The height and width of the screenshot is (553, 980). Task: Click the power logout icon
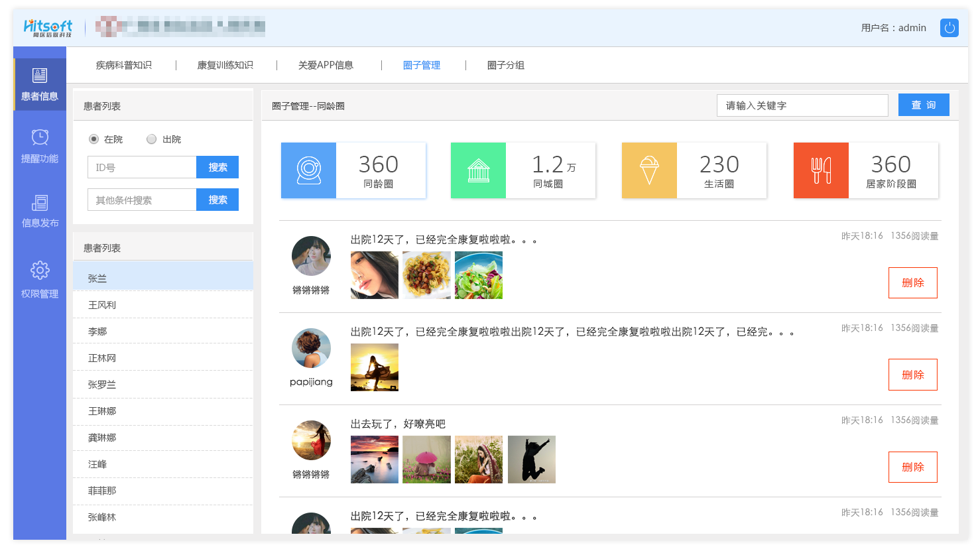(949, 28)
